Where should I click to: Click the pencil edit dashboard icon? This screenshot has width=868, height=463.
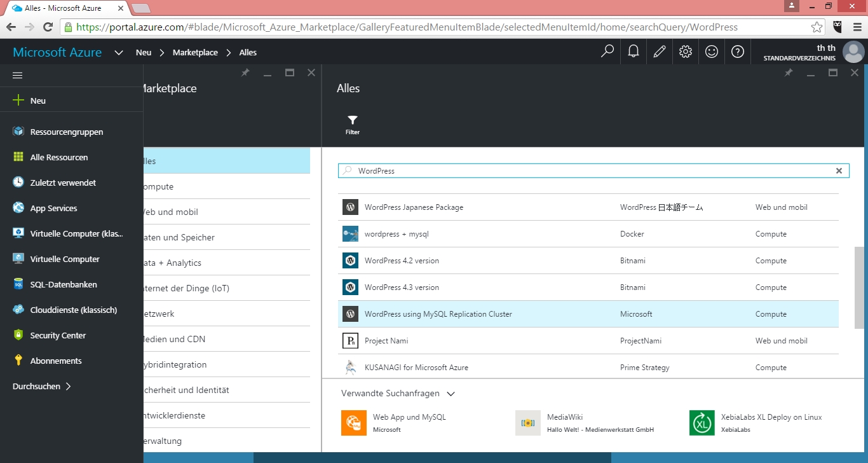(x=660, y=52)
